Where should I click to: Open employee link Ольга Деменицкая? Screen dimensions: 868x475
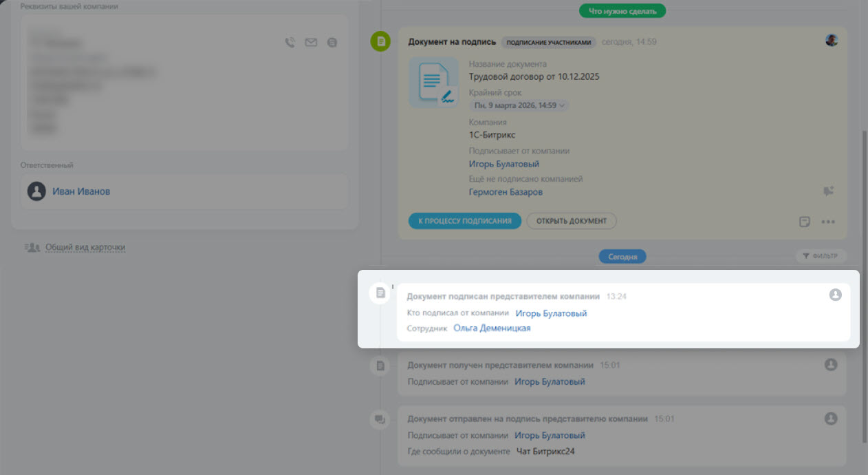[492, 328]
